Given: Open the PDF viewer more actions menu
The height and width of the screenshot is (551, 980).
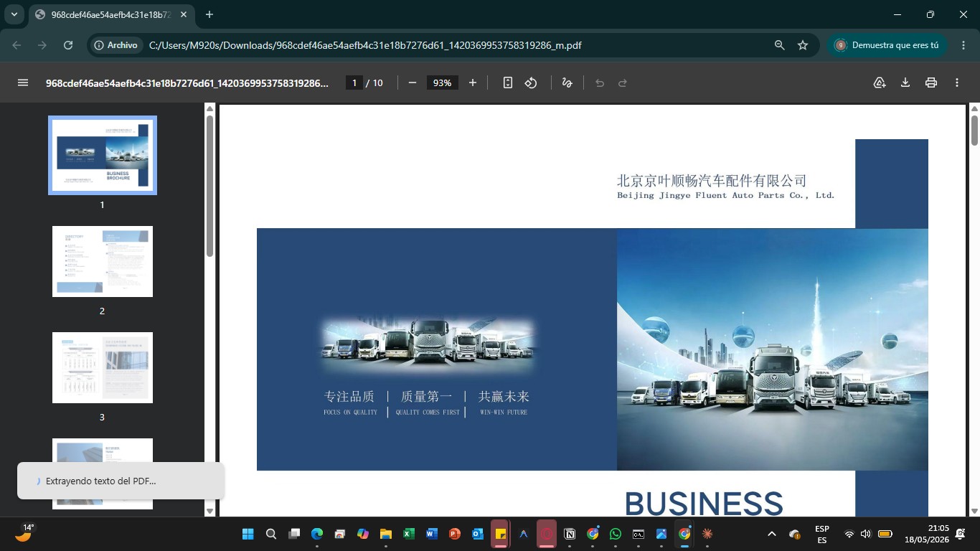Looking at the screenshot, I should coord(957,83).
